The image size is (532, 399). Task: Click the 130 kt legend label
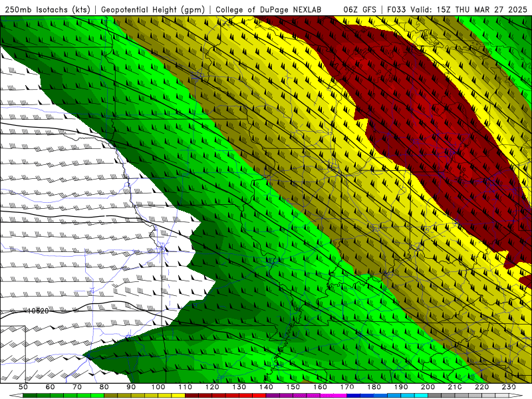(239, 387)
